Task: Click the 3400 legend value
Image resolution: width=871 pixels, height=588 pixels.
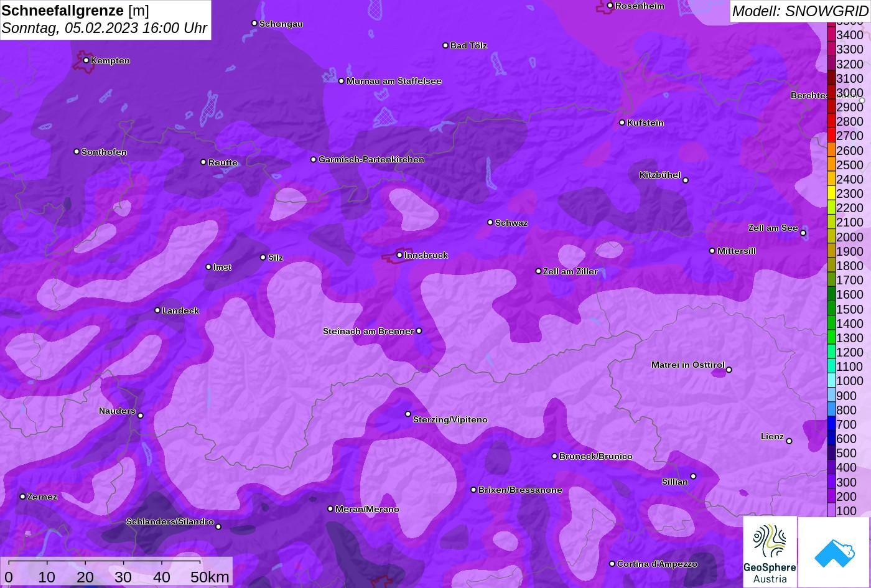Action: (x=850, y=35)
